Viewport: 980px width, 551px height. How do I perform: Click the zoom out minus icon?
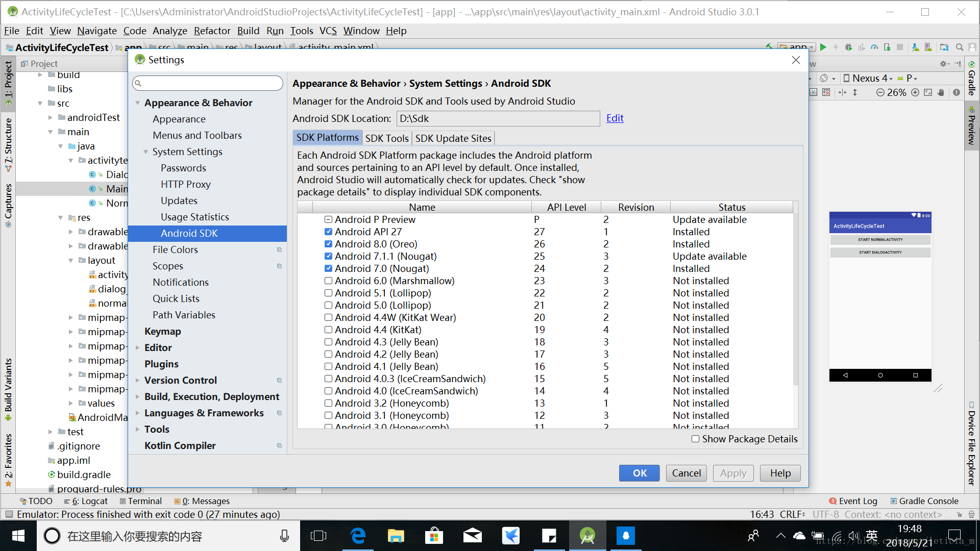point(880,92)
